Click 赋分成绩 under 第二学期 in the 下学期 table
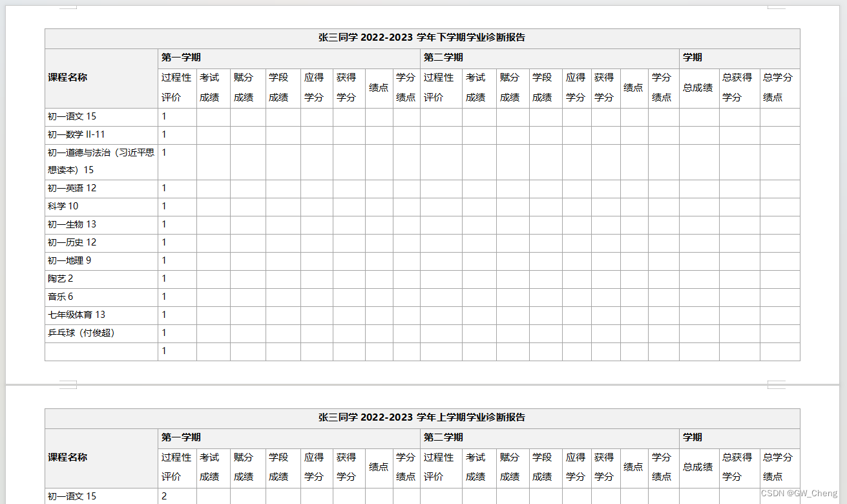Image resolution: width=847 pixels, height=504 pixels. [x=510, y=87]
